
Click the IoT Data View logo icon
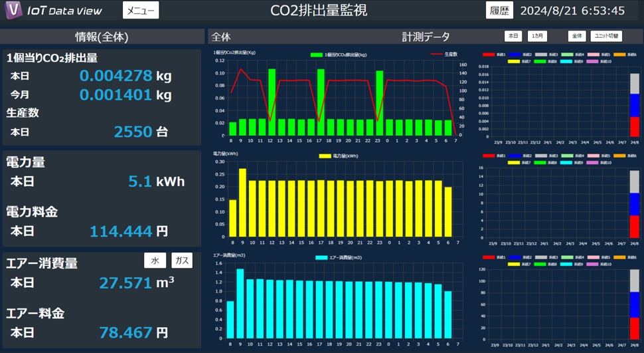point(11,11)
